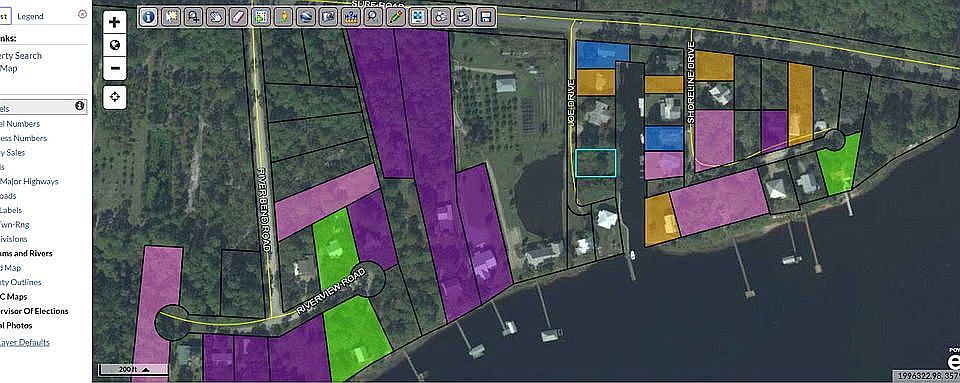Save the map with floppy disk icon
This screenshot has height=383, width=960.
[x=486, y=17]
